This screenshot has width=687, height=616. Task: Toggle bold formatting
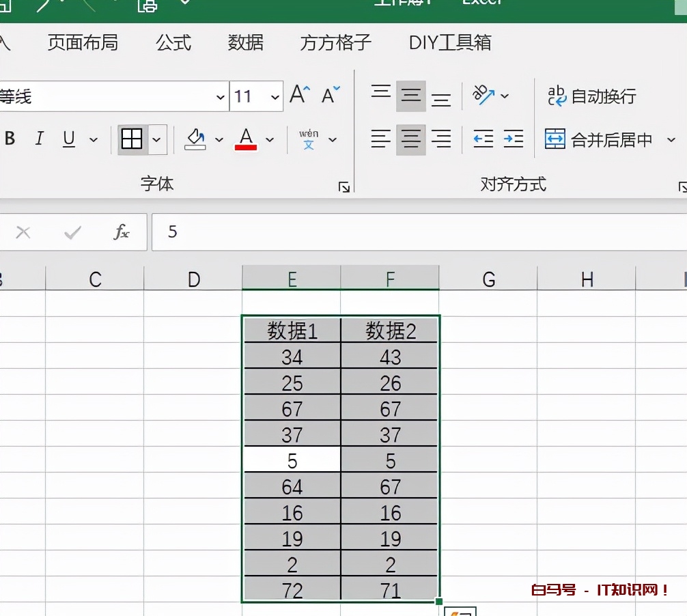(x=10, y=139)
